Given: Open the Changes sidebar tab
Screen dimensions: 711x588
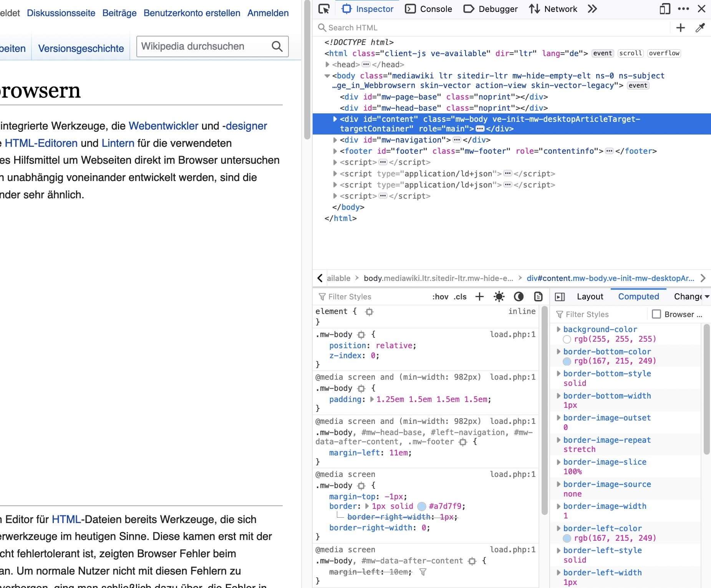Looking at the screenshot, I should 688,297.
